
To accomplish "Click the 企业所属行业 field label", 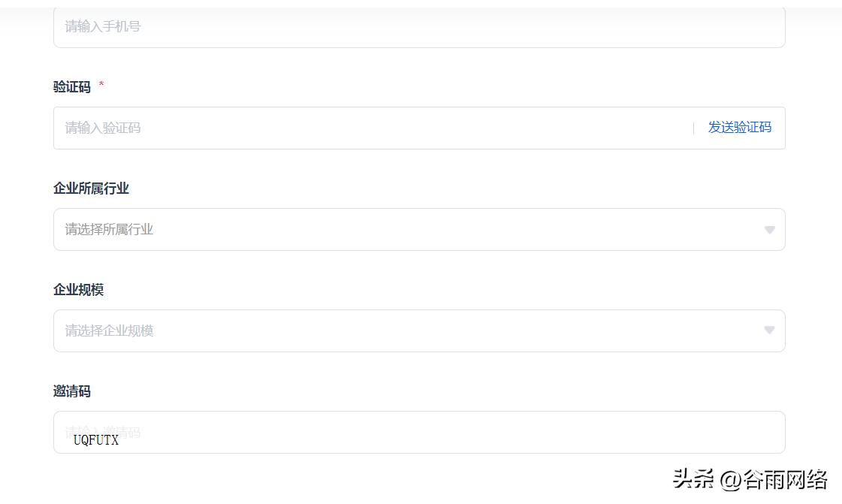I will tap(91, 189).
